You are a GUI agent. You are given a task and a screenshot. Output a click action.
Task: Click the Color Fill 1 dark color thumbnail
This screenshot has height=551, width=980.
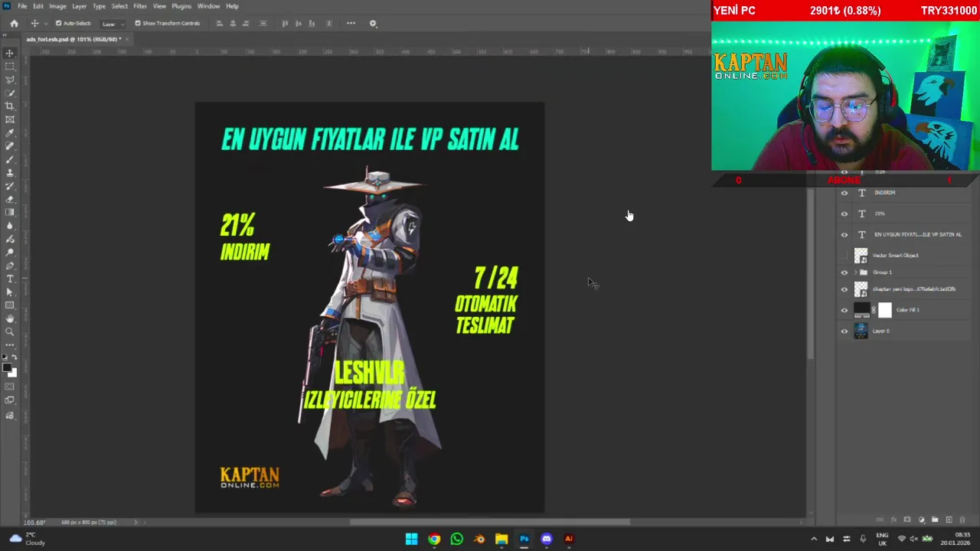[861, 310]
